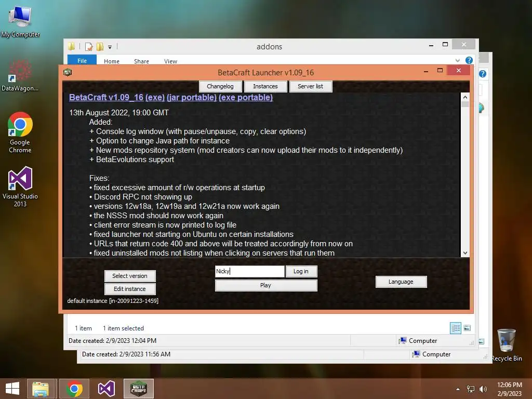Close the BetaCraft Launcher window

click(459, 71)
